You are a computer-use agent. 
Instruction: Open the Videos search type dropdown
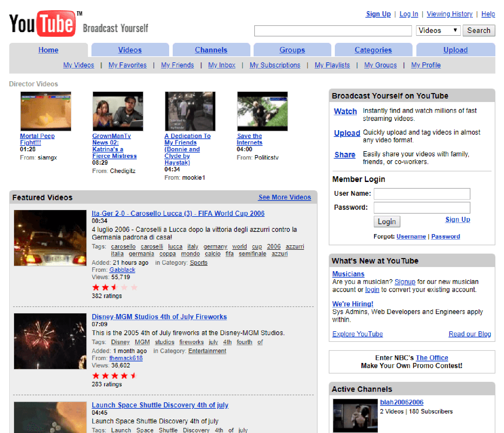(x=438, y=30)
